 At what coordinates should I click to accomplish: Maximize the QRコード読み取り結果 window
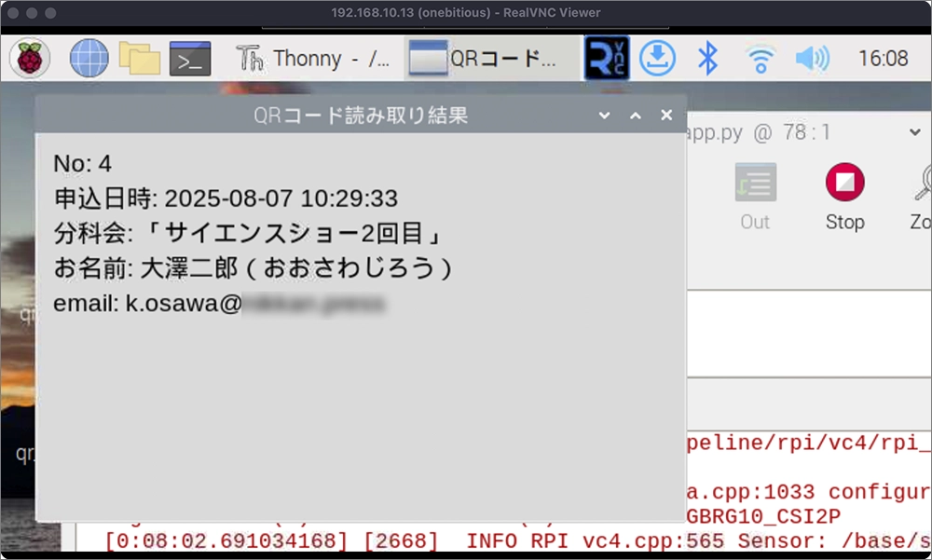click(636, 116)
